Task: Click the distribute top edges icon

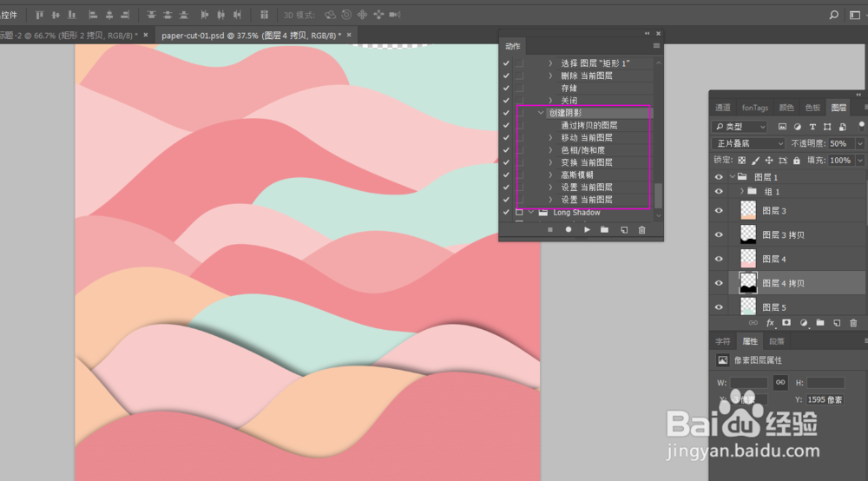Action: pyautogui.click(x=151, y=15)
